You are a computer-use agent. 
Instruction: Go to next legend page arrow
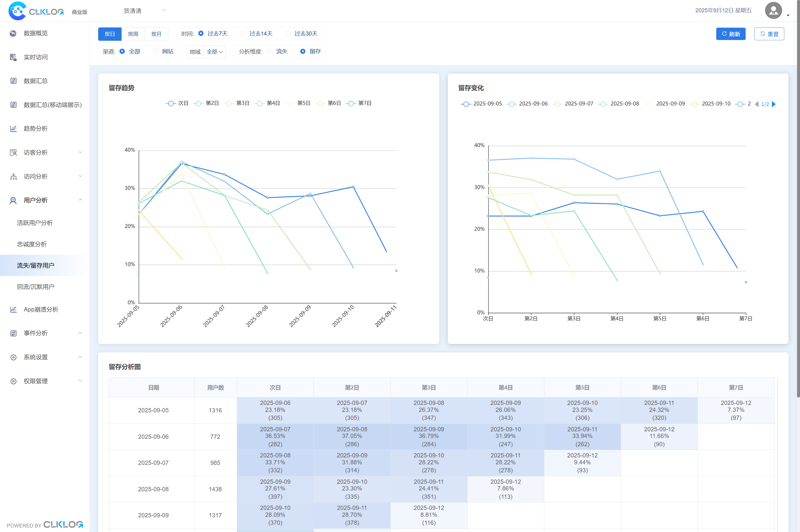click(774, 104)
